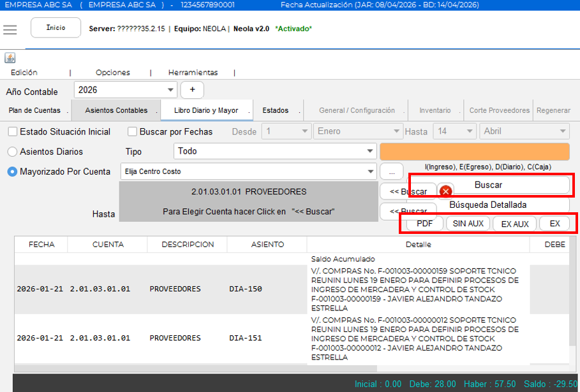
Task: Switch to the Asientos Contables tab
Action: tap(116, 110)
